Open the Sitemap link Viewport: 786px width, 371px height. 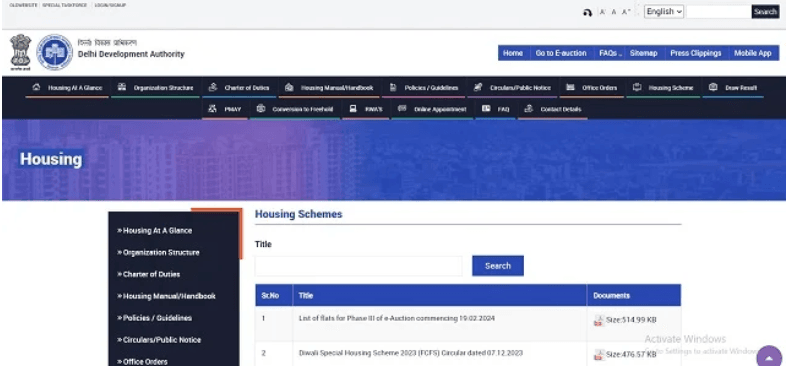644,53
